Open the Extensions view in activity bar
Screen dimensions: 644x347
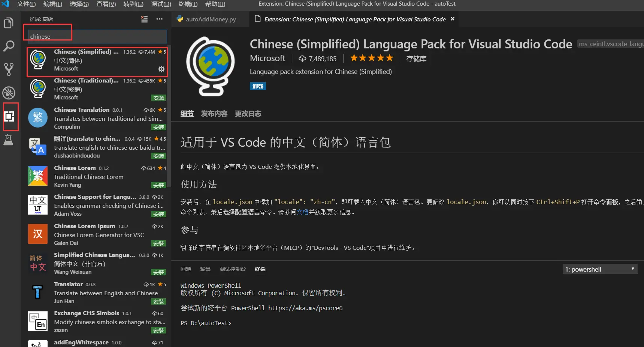point(9,116)
